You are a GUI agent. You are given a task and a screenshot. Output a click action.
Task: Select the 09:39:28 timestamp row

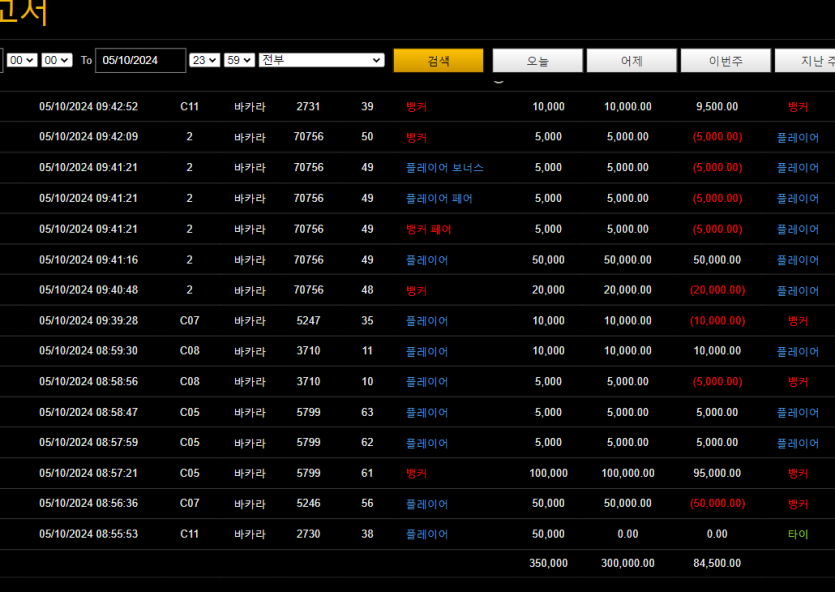[x=88, y=321]
